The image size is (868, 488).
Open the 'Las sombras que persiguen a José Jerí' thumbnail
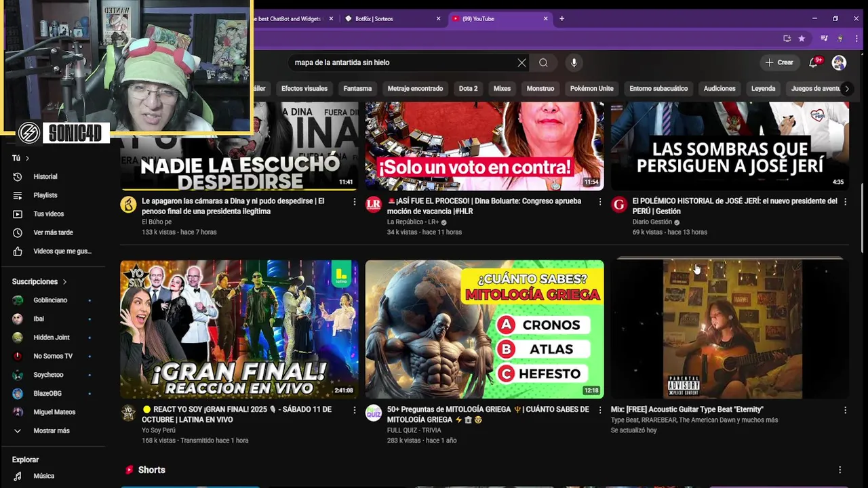tap(730, 146)
